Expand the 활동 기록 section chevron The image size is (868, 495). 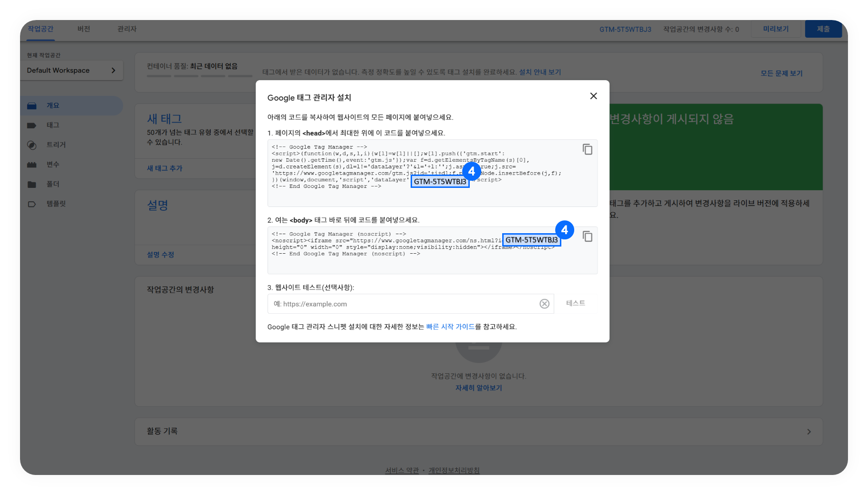coord(809,432)
